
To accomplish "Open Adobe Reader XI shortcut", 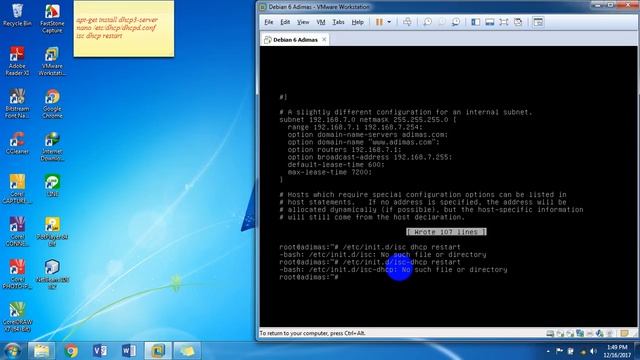I will pos(17,61).
